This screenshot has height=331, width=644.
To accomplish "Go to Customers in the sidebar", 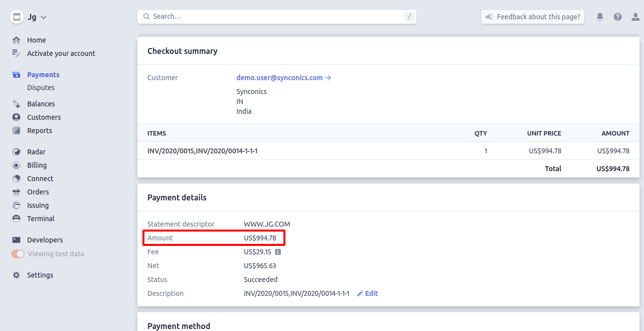I will (x=44, y=117).
